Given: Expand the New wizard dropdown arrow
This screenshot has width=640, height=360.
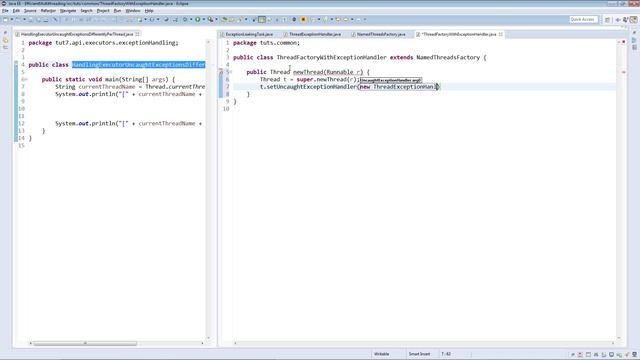Looking at the screenshot, I should 12,19.
